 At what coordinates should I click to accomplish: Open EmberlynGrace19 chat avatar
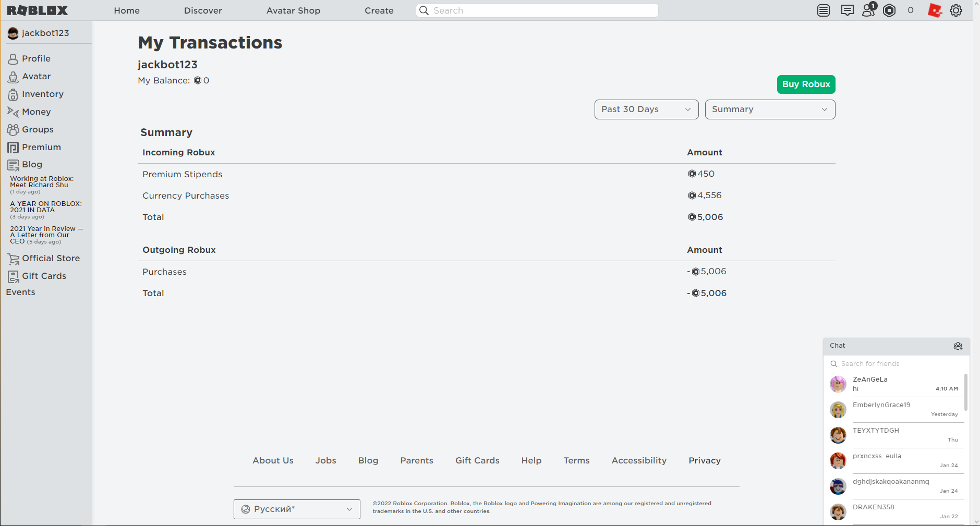pyautogui.click(x=838, y=410)
